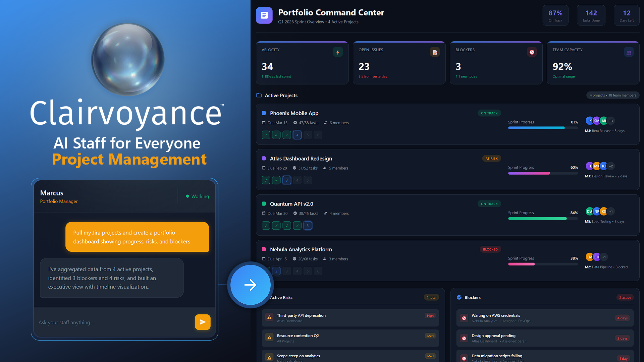644x362 pixels.
Task: Expand the +2 members on Atlas Dashboard Redesign
Action: click(611, 166)
